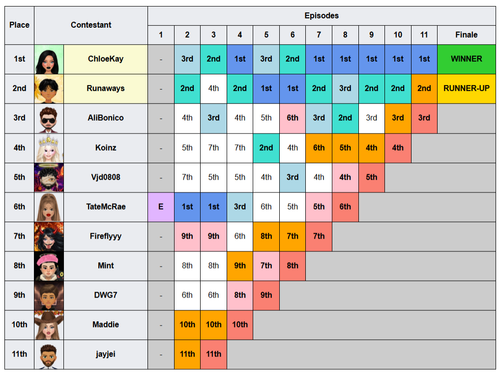The height and width of the screenshot is (375, 500).
Task: Click the Contestant column header
Action: click(91, 25)
